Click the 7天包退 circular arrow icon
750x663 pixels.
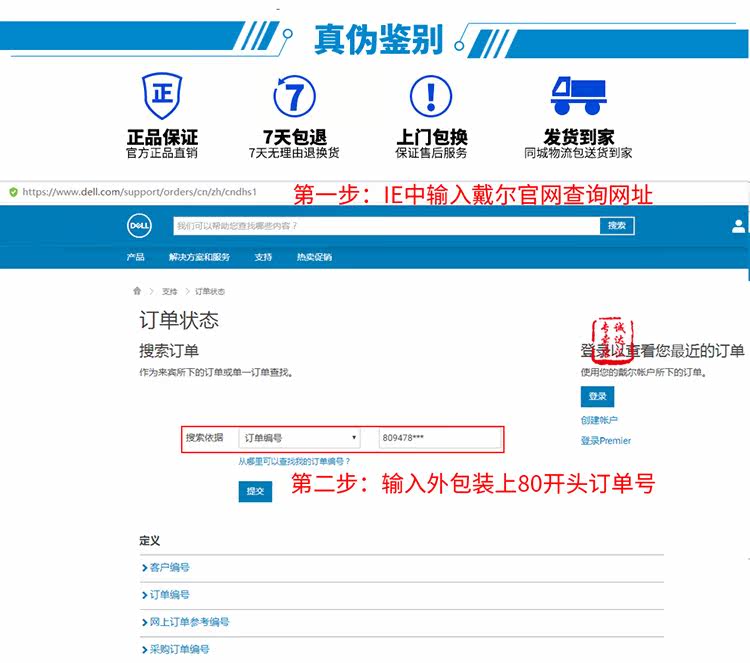tap(294, 96)
